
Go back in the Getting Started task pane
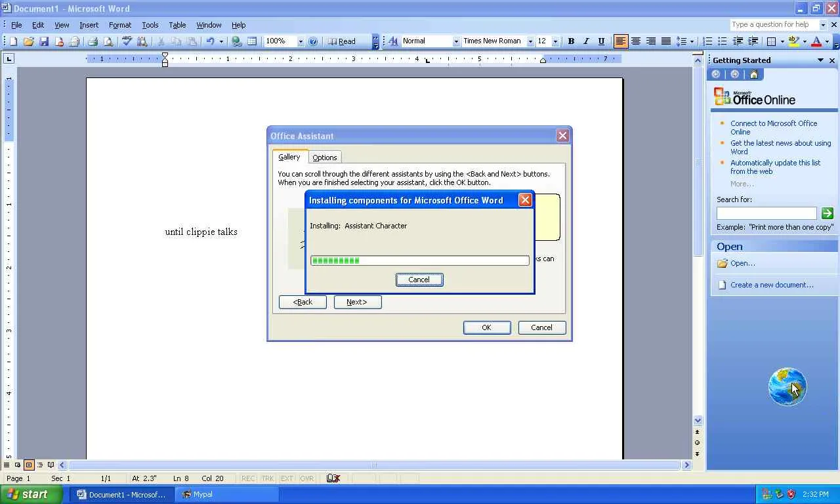(x=716, y=74)
